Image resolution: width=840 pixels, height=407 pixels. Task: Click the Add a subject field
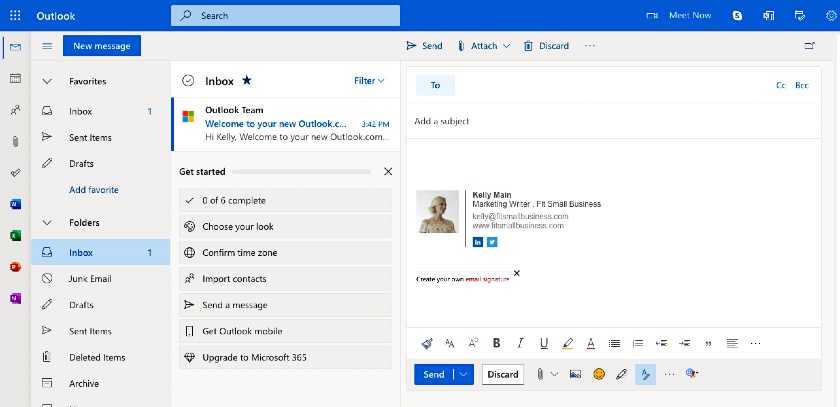pyautogui.click(x=613, y=122)
